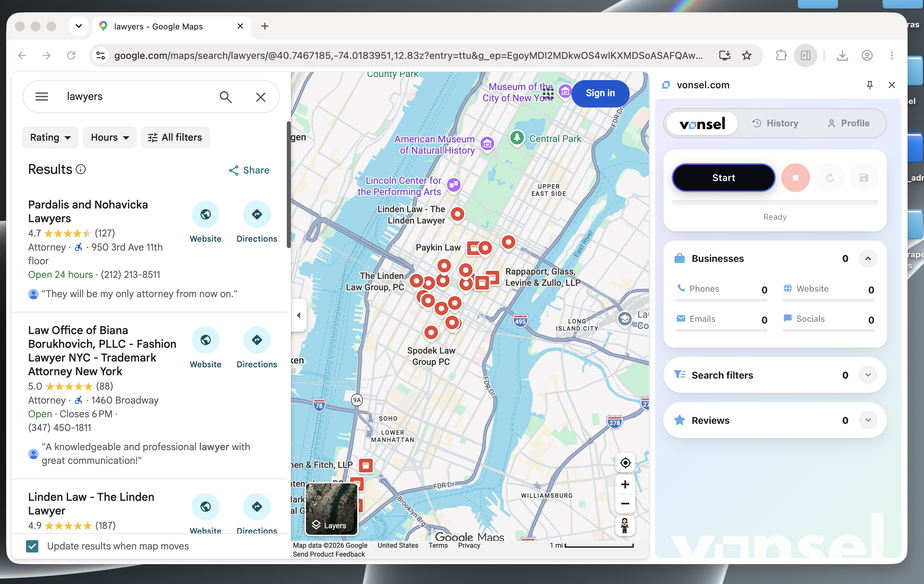Switch to the History tab in vonsel

coord(775,123)
